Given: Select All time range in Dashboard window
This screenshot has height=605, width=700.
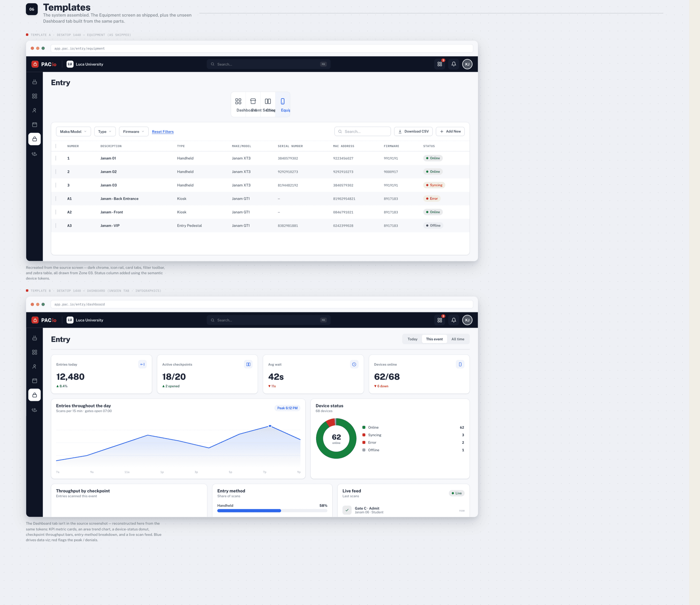Looking at the screenshot, I should tap(458, 339).
